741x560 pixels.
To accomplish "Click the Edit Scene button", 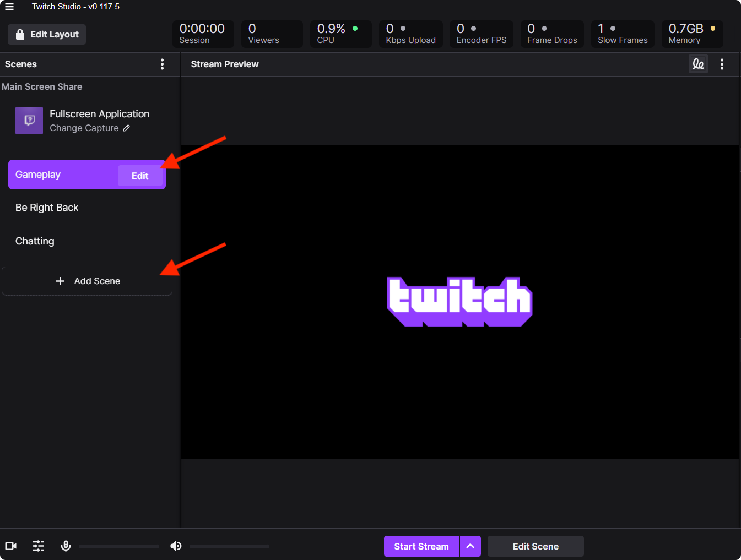I will click(x=536, y=546).
